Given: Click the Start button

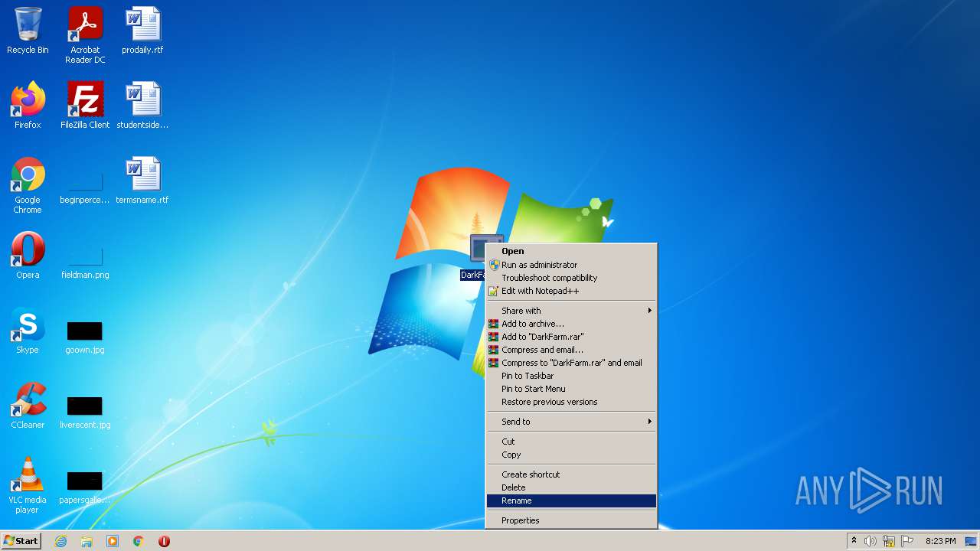Looking at the screenshot, I should pyautogui.click(x=21, y=541).
